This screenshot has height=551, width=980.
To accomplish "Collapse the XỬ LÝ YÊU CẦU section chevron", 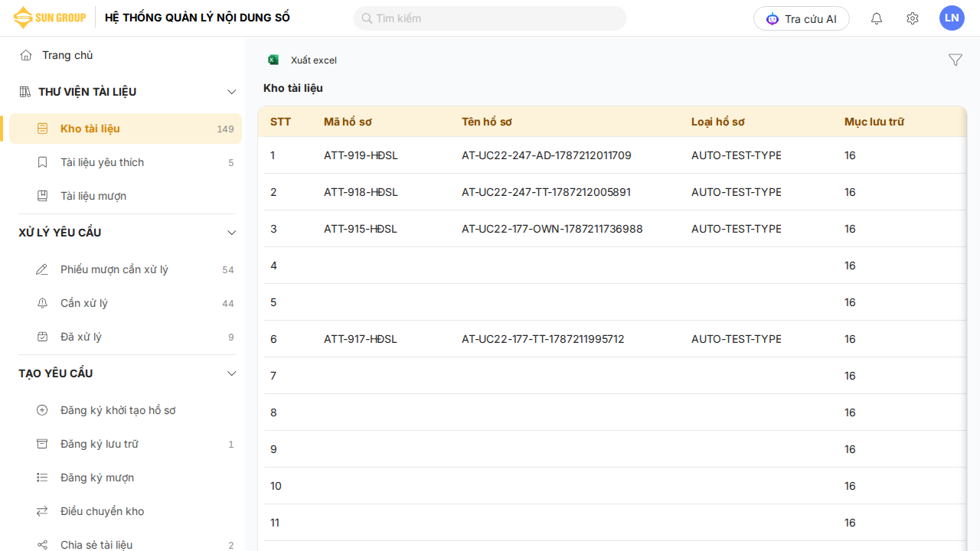I will tap(232, 233).
